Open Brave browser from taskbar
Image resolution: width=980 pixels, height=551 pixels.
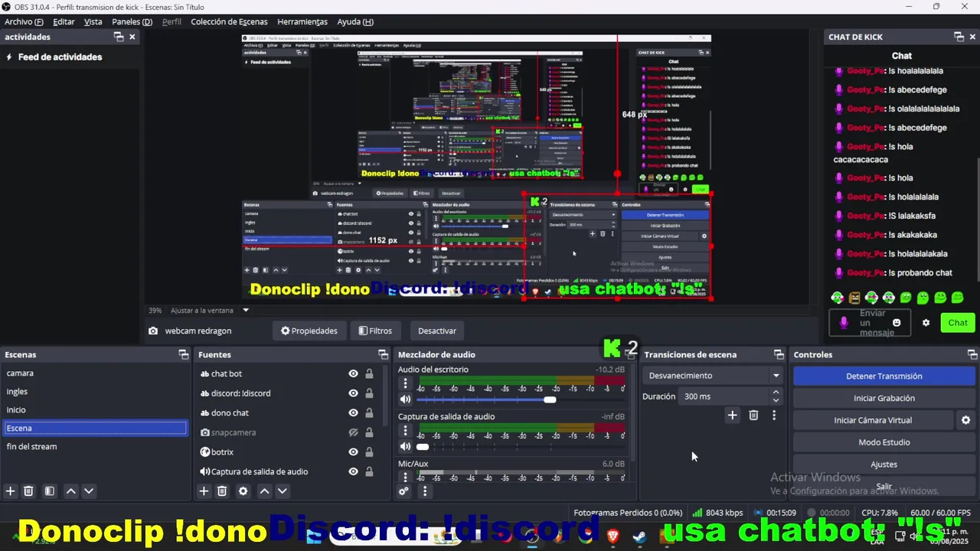tap(612, 536)
